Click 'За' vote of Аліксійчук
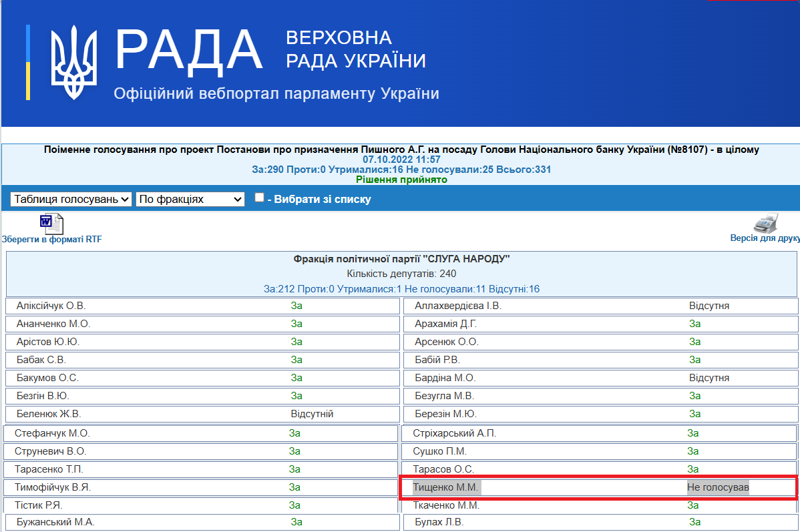Screen dimensions: 800x532 296,306
